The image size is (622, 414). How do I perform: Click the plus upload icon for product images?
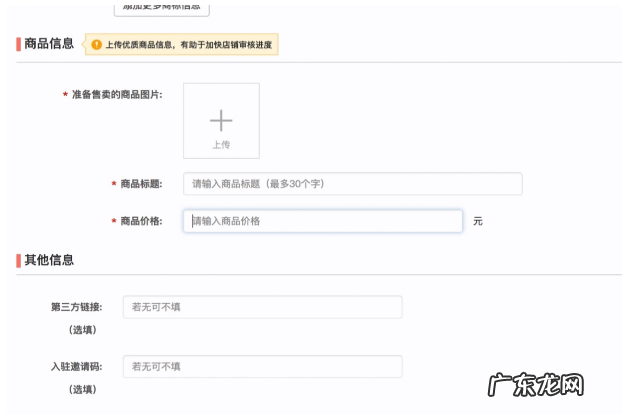(x=221, y=121)
